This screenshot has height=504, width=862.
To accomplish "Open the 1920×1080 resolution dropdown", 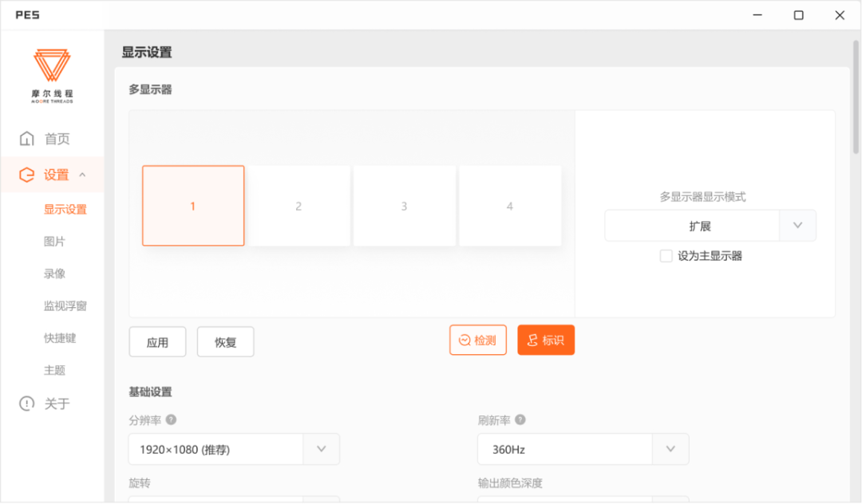I will pyautogui.click(x=234, y=449).
